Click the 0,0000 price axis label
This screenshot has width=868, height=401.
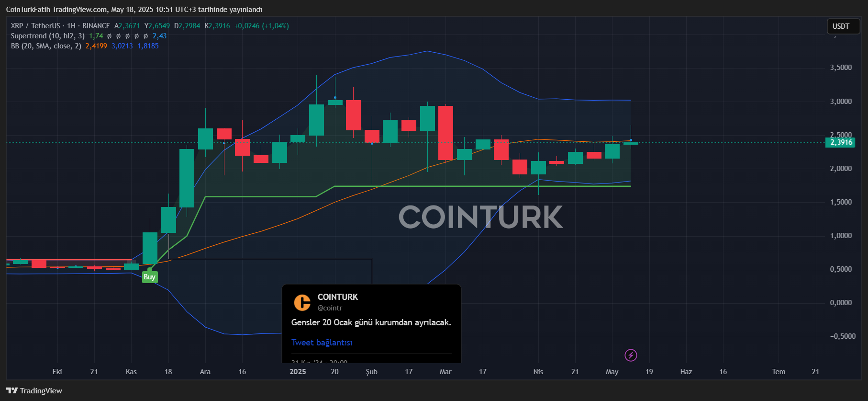(x=841, y=303)
